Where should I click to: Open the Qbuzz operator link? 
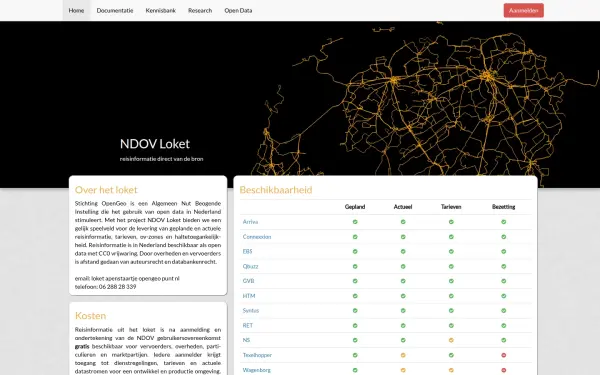pyautogui.click(x=250, y=266)
